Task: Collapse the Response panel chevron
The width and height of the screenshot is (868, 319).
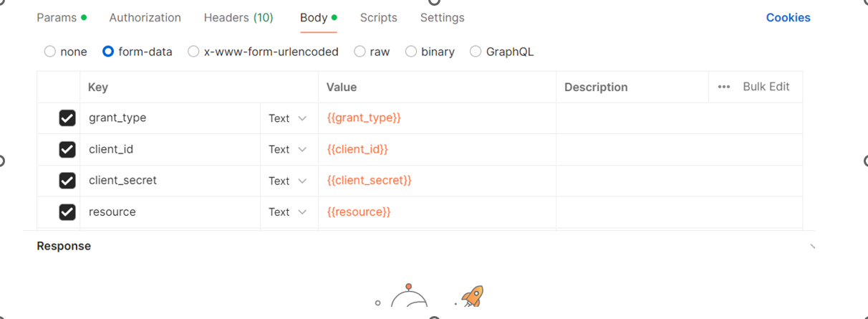Action: pyautogui.click(x=812, y=247)
